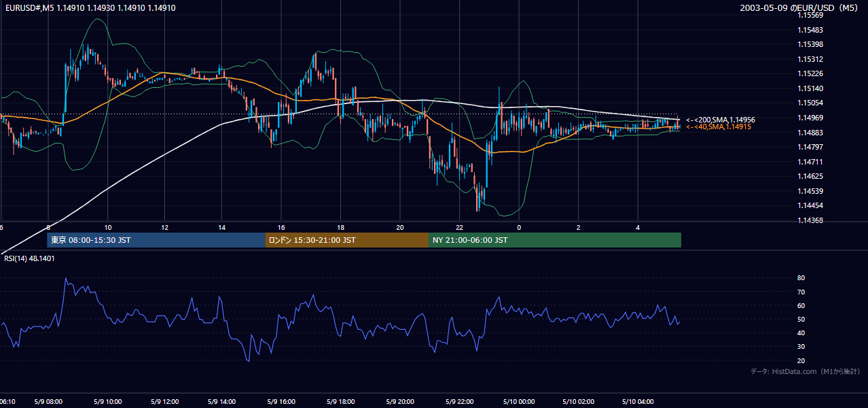Click hour label 16 under price chart

coord(281,227)
